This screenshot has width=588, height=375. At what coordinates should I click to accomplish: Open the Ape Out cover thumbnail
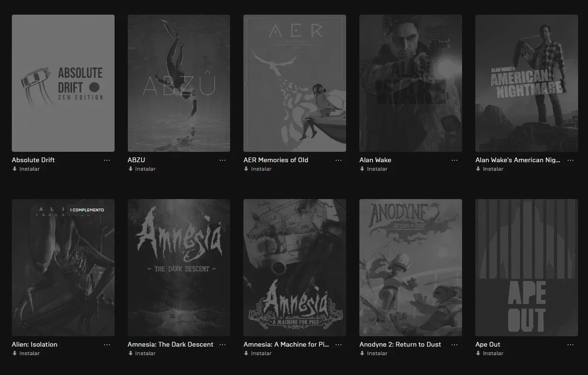(526, 268)
